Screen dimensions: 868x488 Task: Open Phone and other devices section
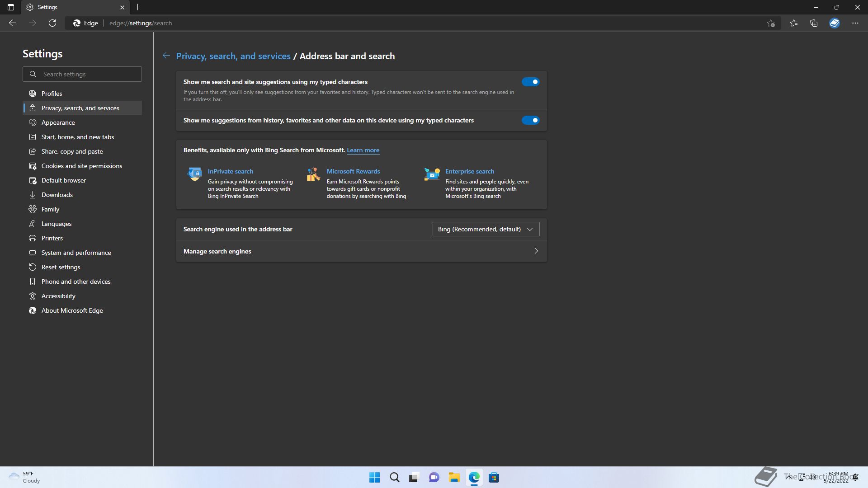tap(82, 282)
